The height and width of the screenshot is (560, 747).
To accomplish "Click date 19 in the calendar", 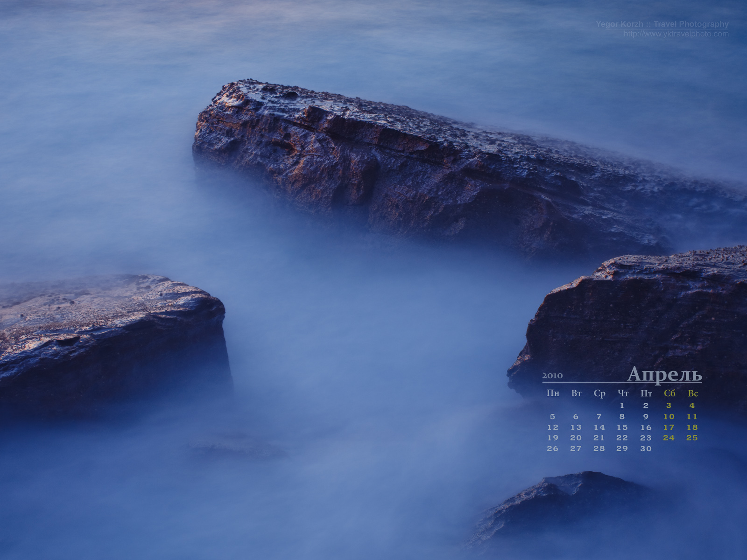I will [553, 438].
